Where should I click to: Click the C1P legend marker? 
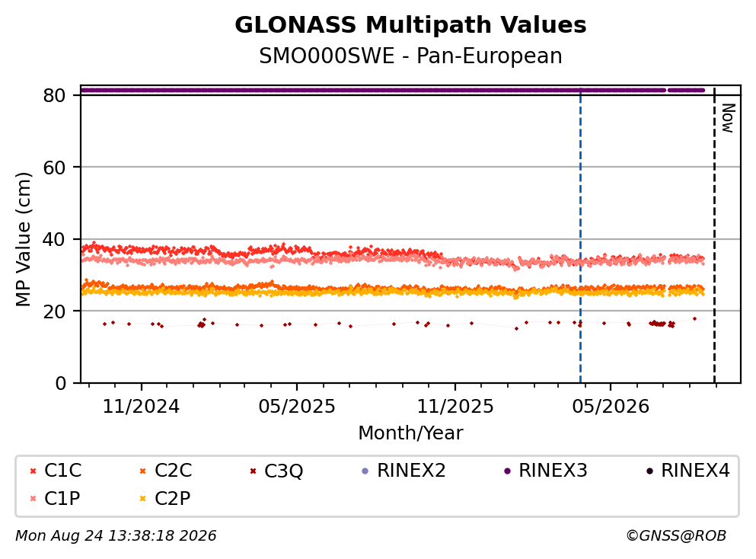[x=33, y=499]
